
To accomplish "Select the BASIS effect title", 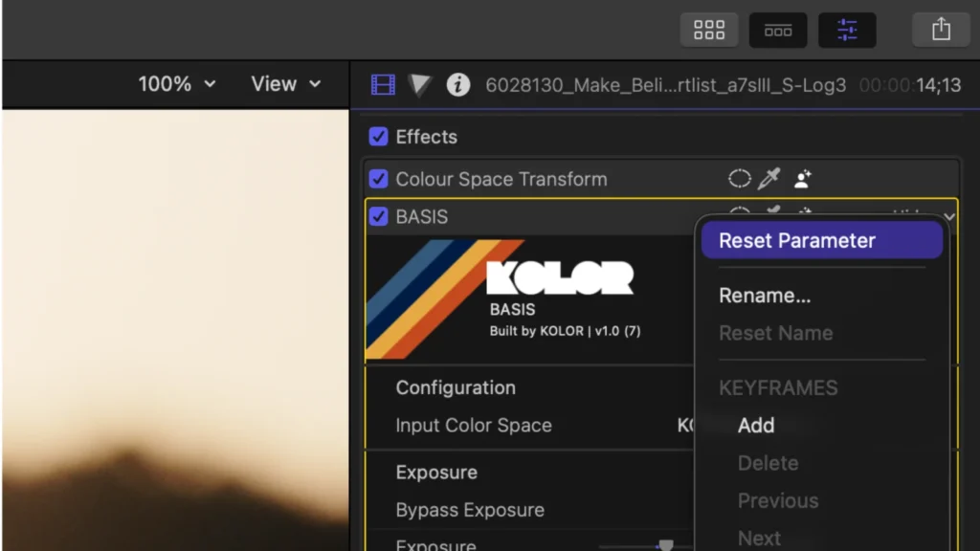I will [x=422, y=216].
